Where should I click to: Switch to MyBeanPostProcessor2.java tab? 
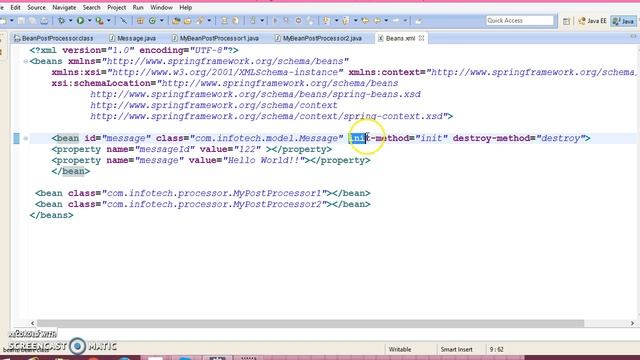318,38
